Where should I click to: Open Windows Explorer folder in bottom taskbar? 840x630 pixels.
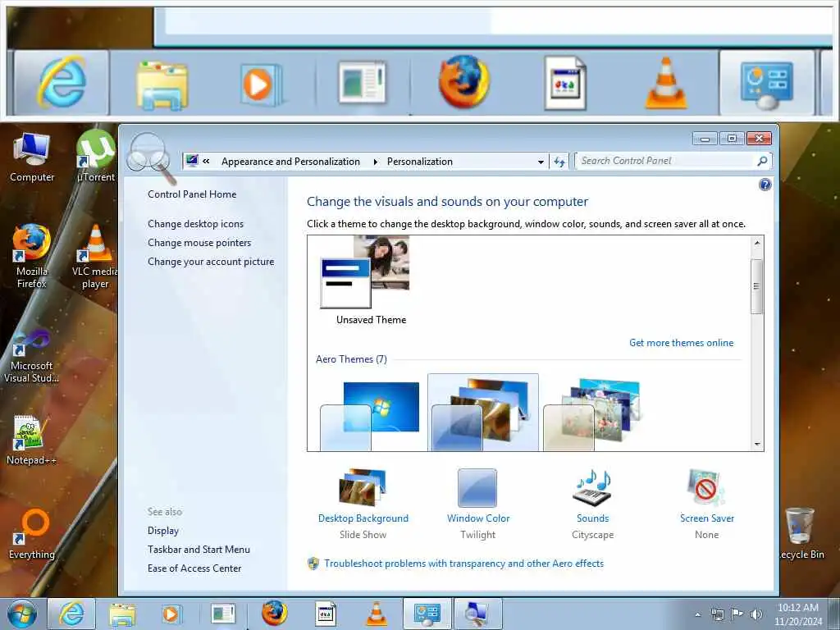coord(122,614)
